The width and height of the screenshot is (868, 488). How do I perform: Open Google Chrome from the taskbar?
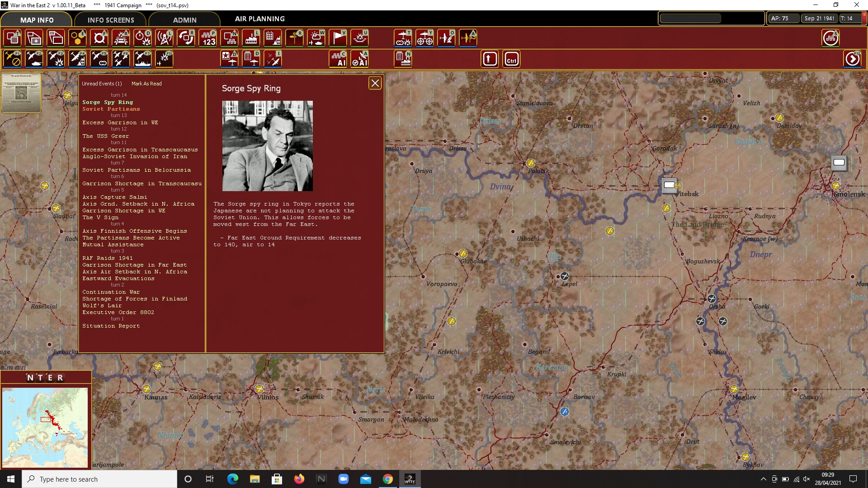point(387,479)
